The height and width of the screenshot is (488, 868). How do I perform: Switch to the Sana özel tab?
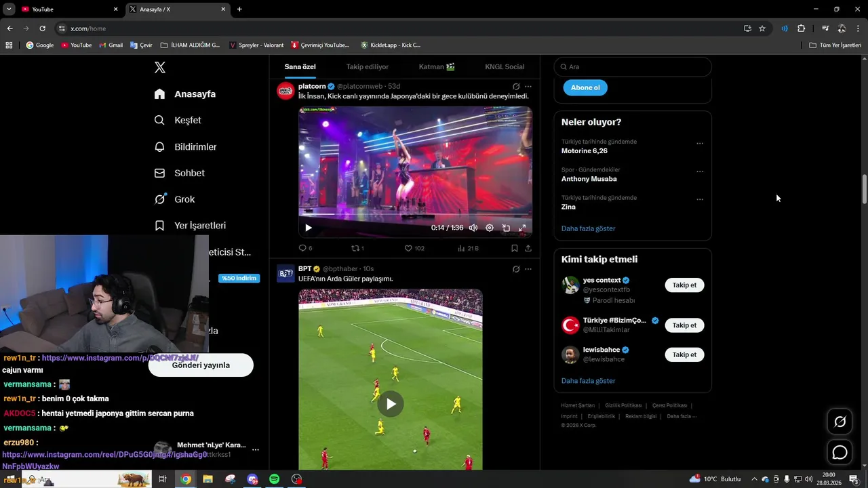[x=300, y=66]
